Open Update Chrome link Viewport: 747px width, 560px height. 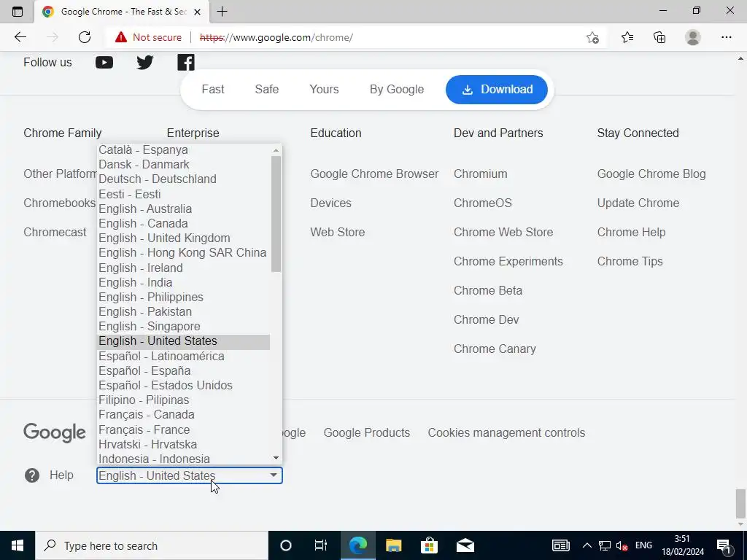[638, 203]
